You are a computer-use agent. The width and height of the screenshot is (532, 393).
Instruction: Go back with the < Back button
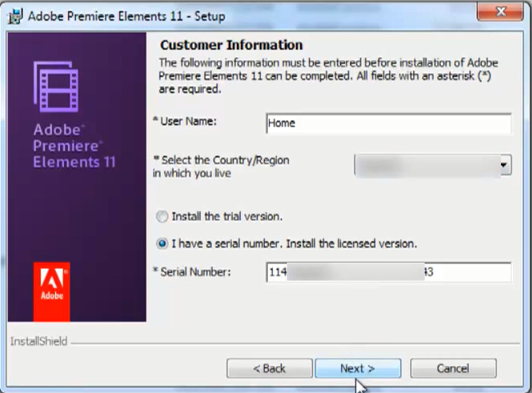click(x=270, y=368)
